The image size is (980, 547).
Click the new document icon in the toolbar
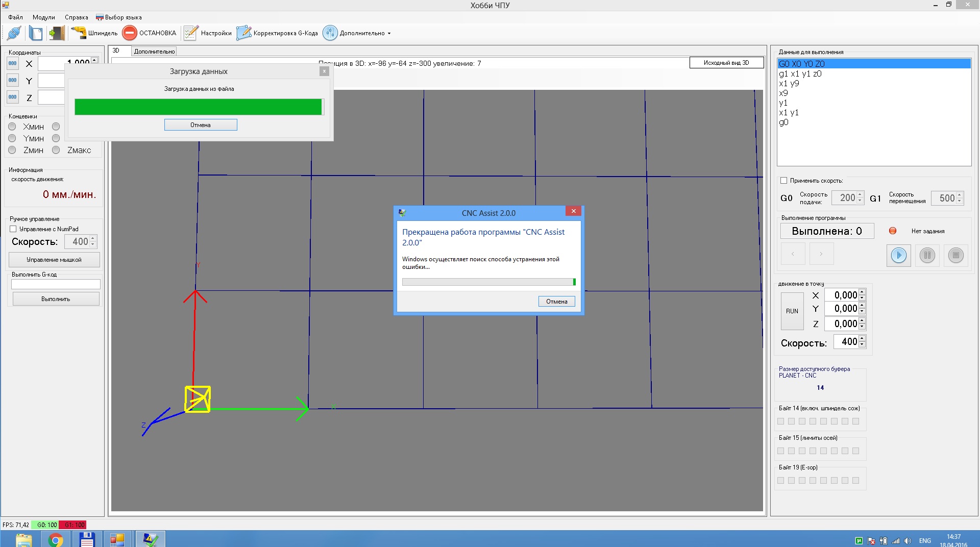point(36,33)
